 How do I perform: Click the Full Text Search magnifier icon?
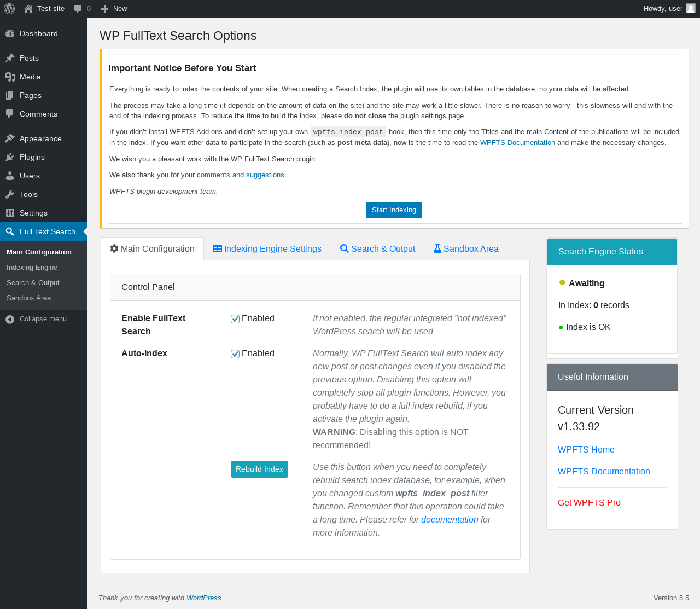(10, 231)
